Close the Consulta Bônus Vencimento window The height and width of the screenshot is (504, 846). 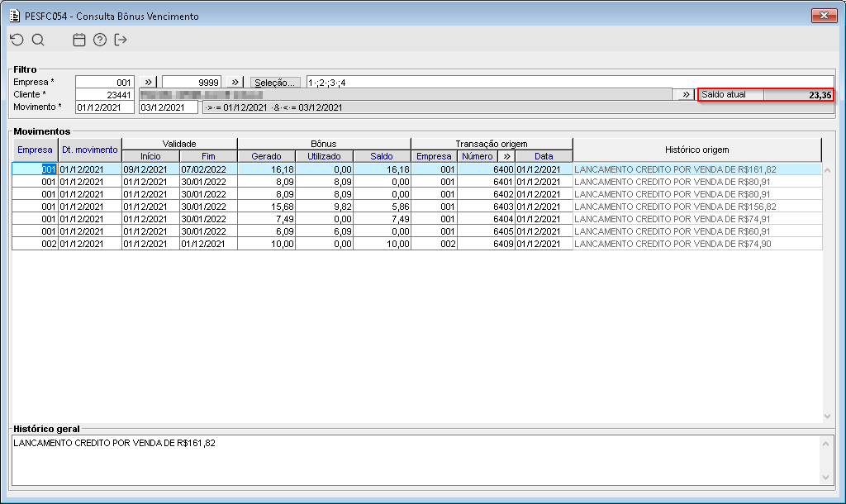[824, 15]
